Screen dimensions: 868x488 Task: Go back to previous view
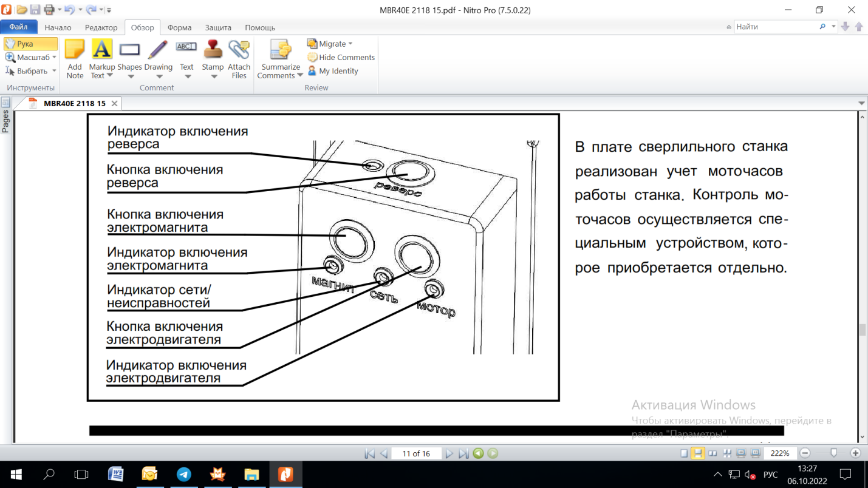click(479, 453)
